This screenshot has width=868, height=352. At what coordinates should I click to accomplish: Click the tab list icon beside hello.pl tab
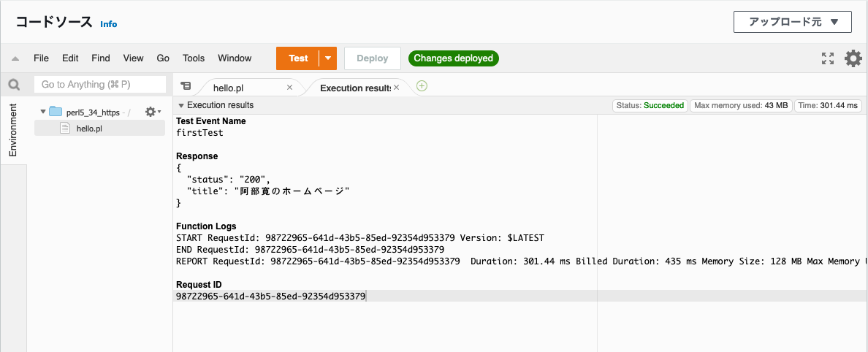pos(186,85)
